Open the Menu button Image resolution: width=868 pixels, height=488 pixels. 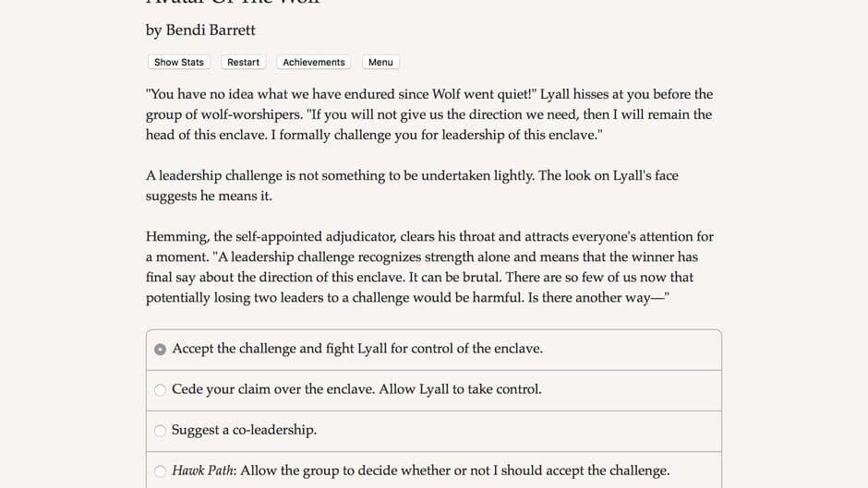[380, 62]
